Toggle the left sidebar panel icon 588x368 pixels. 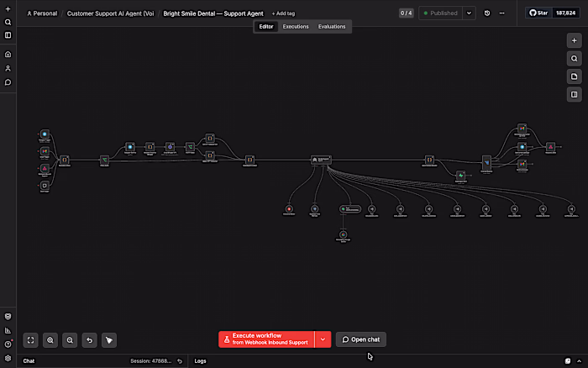(8, 35)
